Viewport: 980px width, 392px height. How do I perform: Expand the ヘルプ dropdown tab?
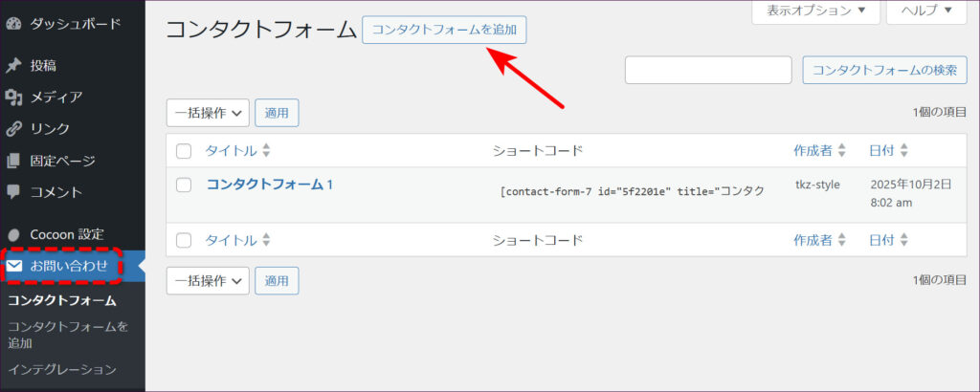(x=925, y=11)
